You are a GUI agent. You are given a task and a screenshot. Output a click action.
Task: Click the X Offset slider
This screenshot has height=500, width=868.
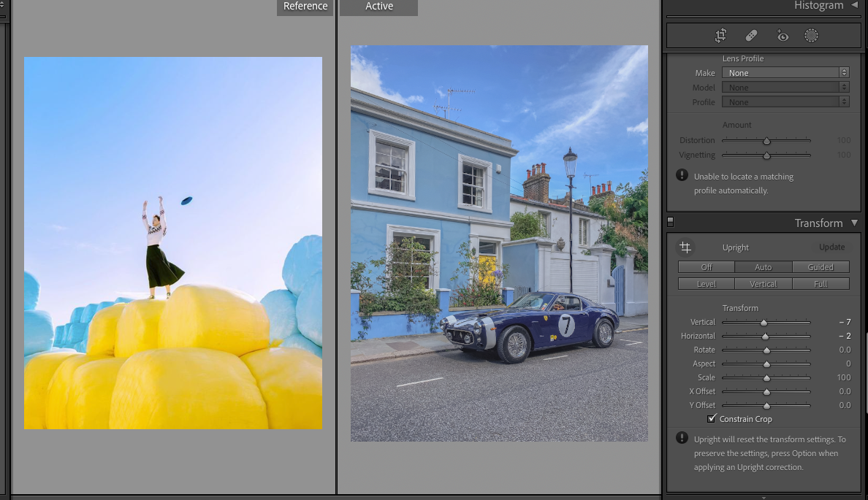point(766,391)
